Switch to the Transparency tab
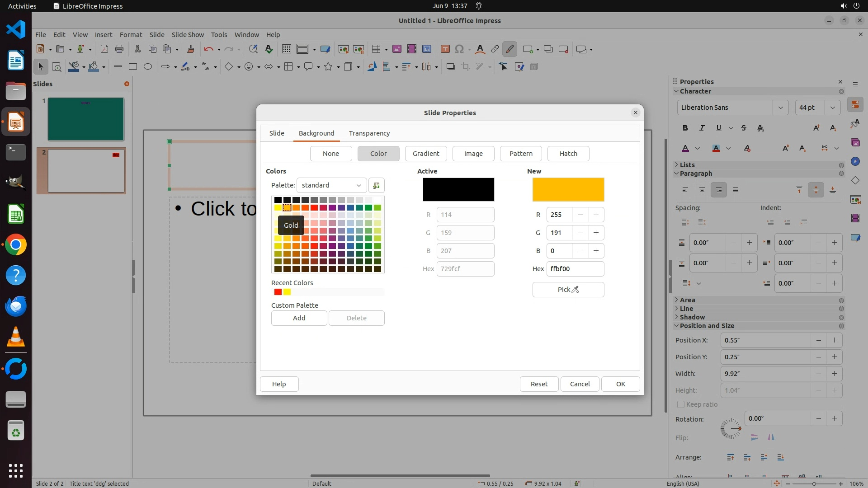This screenshot has height=488, width=868. pos(369,133)
